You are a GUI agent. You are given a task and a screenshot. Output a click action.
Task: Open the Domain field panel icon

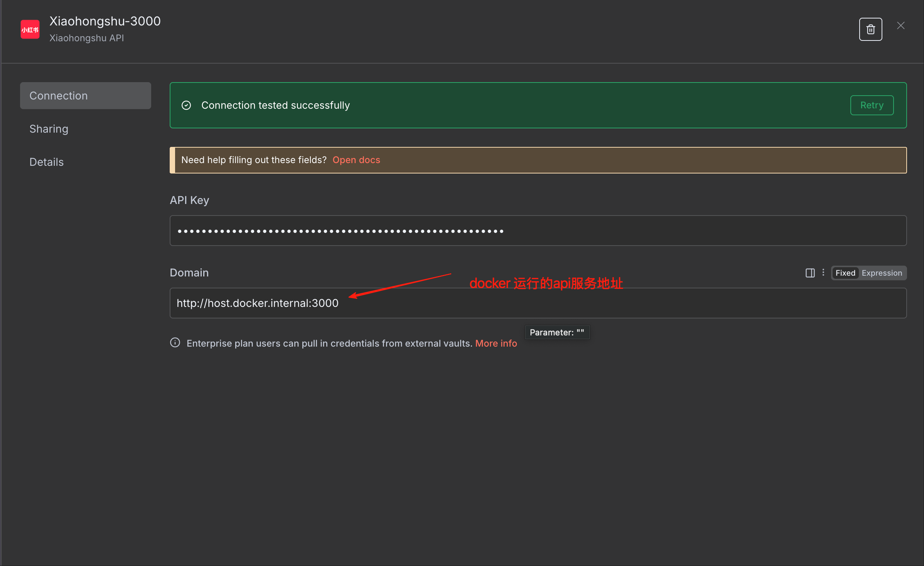tap(810, 273)
